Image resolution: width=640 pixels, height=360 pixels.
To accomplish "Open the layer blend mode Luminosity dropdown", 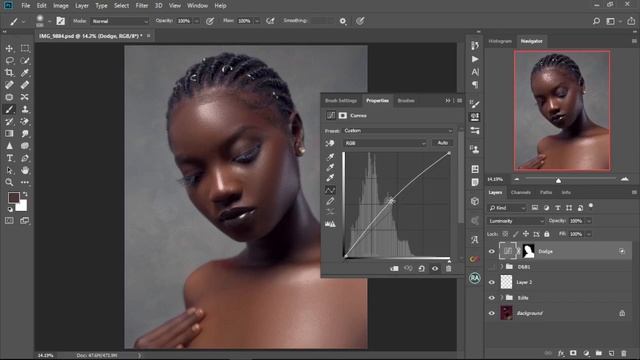I will pyautogui.click(x=516, y=221).
